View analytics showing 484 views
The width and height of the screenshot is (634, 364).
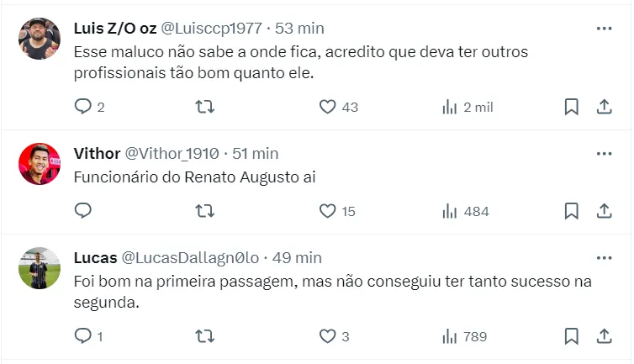click(x=450, y=211)
